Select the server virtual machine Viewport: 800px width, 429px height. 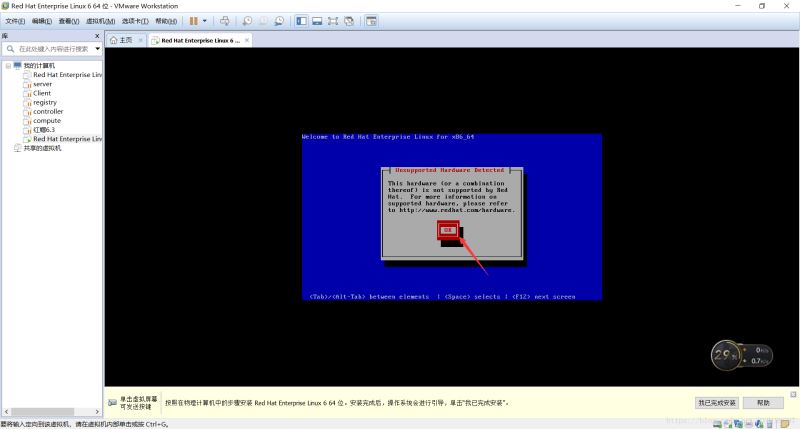coord(42,84)
